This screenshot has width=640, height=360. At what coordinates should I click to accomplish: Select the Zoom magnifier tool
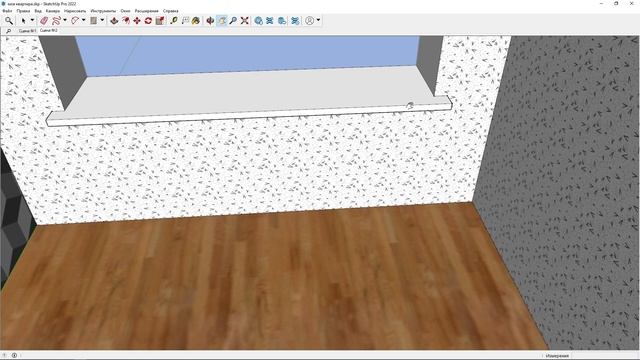pyautogui.click(x=233, y=20)
